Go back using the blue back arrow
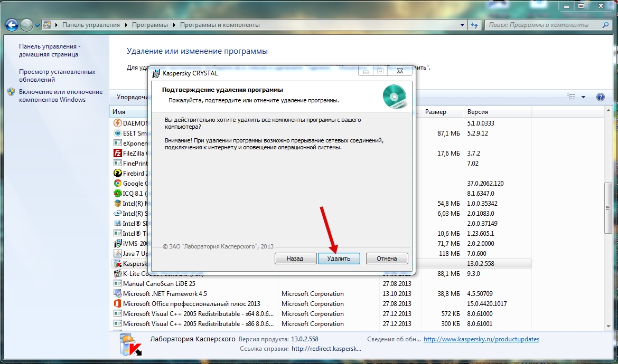This screenshot has width=618, height=364. [12, 25]
